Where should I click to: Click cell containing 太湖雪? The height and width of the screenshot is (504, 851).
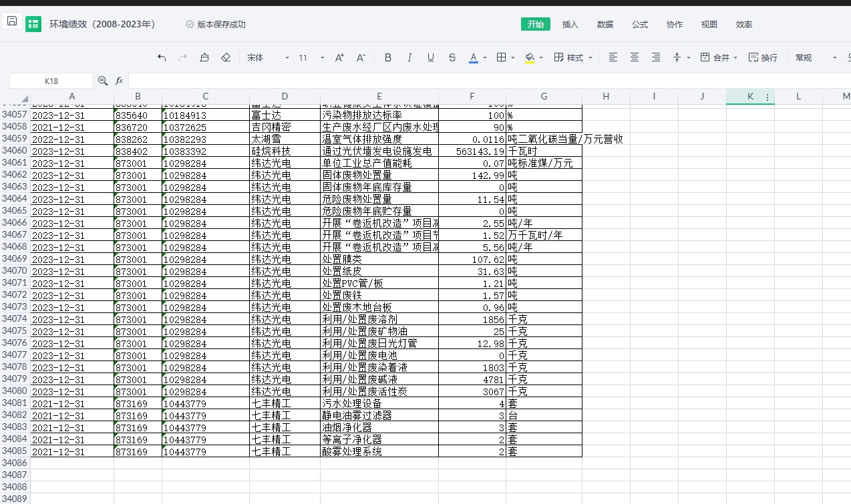tap(285, 140)
